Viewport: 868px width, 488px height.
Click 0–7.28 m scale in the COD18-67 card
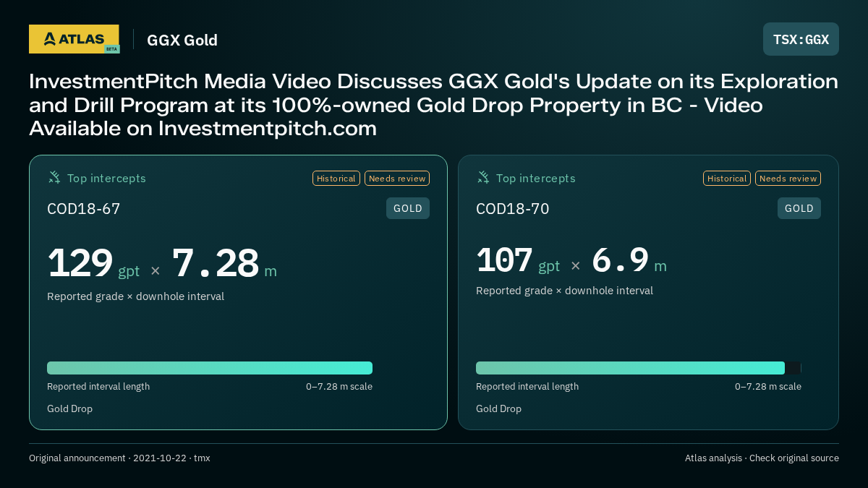(x=339, y=387)
